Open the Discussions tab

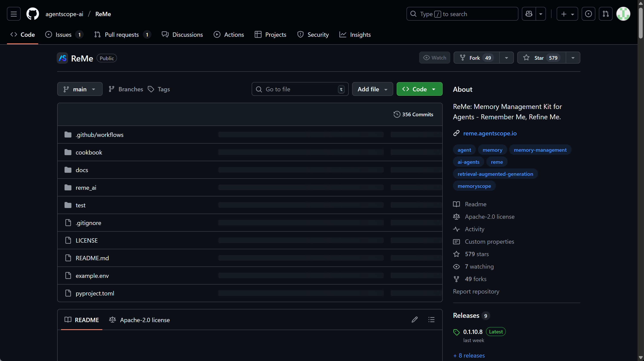182,35
